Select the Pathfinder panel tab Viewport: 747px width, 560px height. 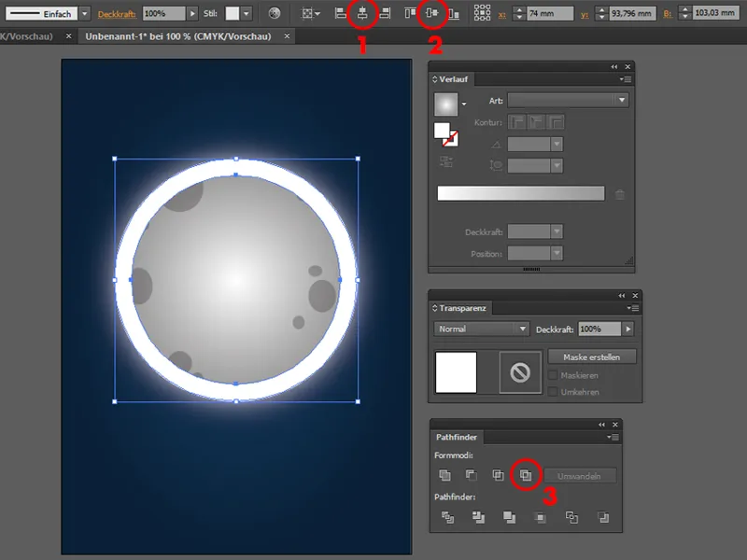[x=458, y=436]
